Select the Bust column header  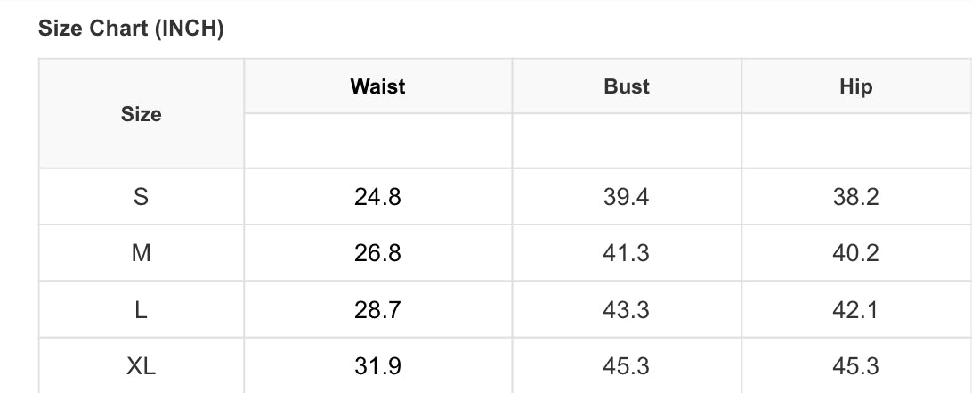[627, 86]
